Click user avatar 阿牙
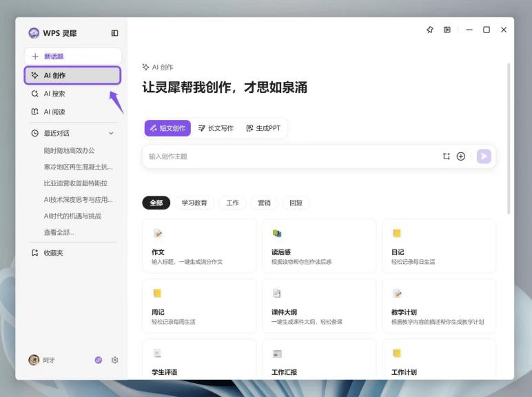The image size is (532, 397). [34, 360]
